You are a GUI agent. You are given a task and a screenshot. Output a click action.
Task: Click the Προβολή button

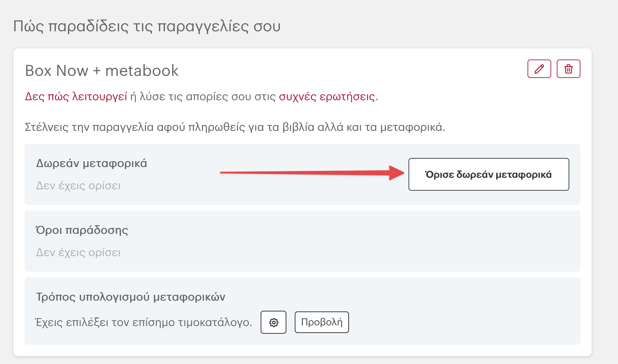tap(322, 322)
